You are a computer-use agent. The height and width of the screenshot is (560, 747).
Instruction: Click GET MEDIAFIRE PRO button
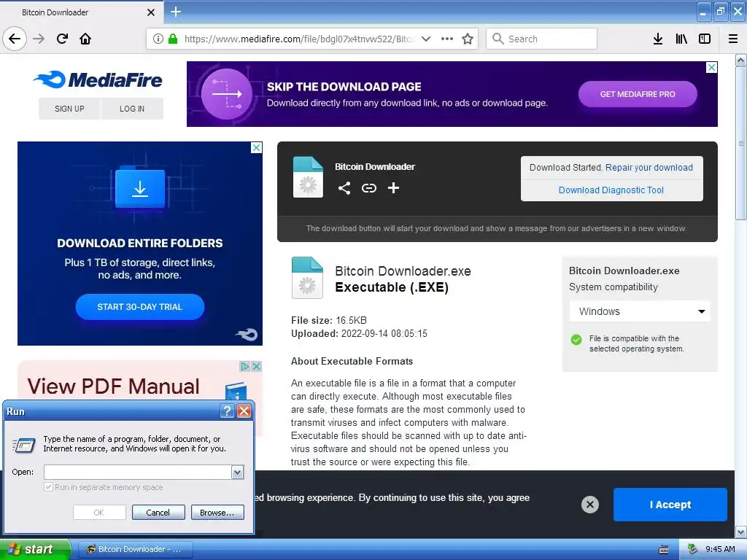pos(638,94)
